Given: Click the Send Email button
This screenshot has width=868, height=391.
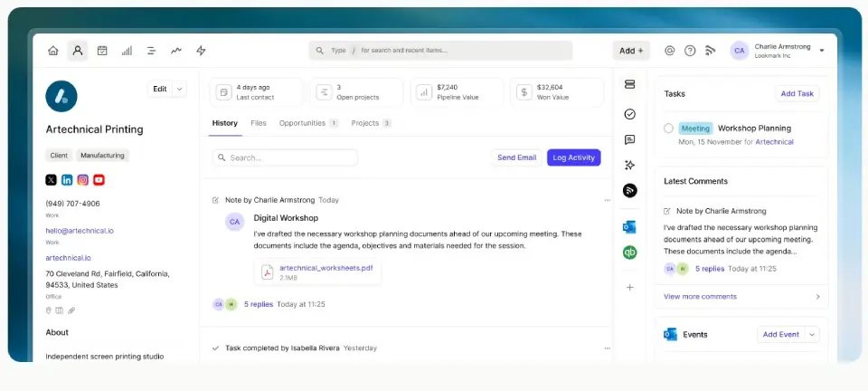Looking at the screenshot, I should [x=516, y=157].
